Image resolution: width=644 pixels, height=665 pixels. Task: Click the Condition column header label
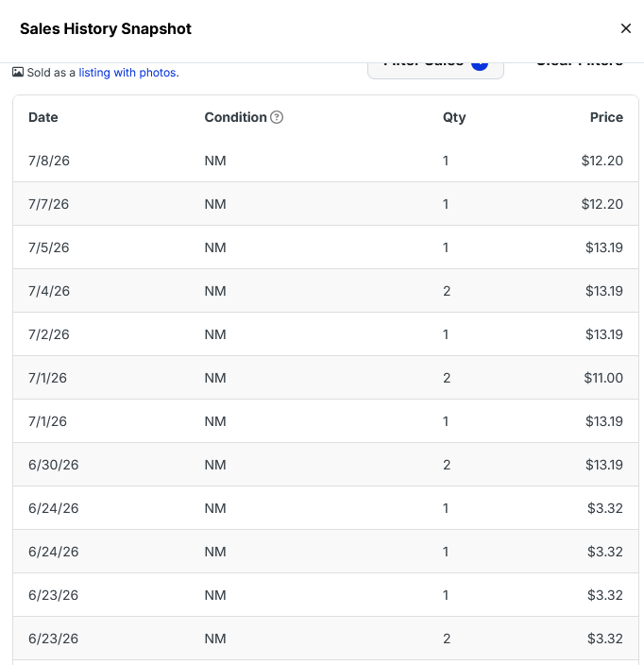click(236, 117)
